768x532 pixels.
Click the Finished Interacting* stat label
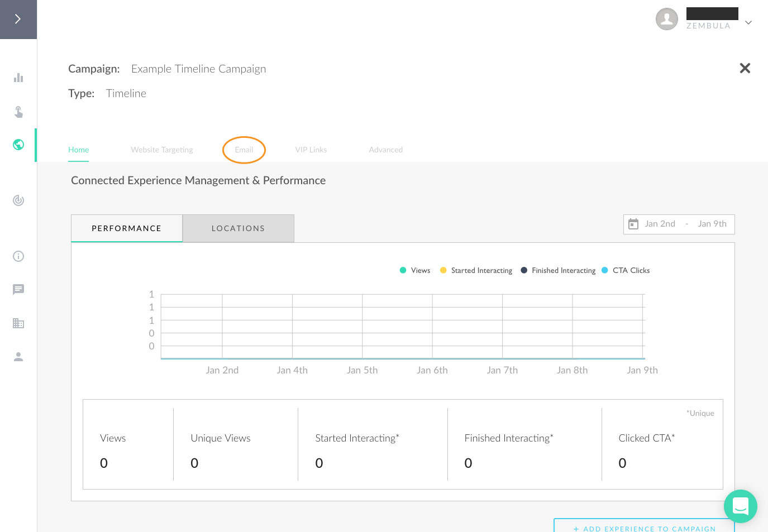point(509,438)
